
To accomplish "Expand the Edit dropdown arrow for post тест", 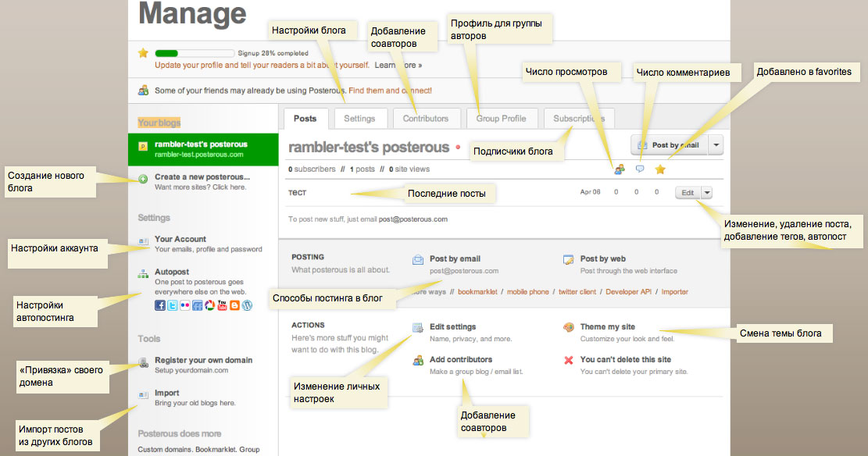I will click(707, 193).
